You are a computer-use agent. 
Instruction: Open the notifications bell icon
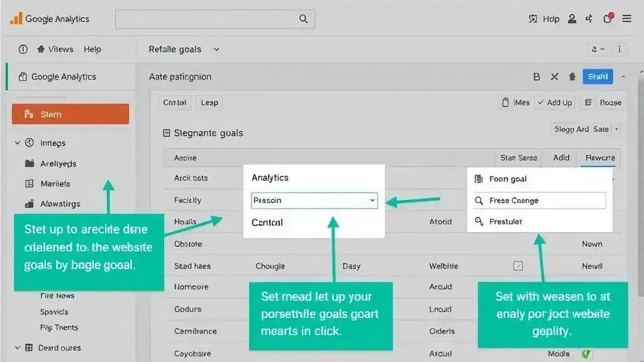tap(608, 18)
